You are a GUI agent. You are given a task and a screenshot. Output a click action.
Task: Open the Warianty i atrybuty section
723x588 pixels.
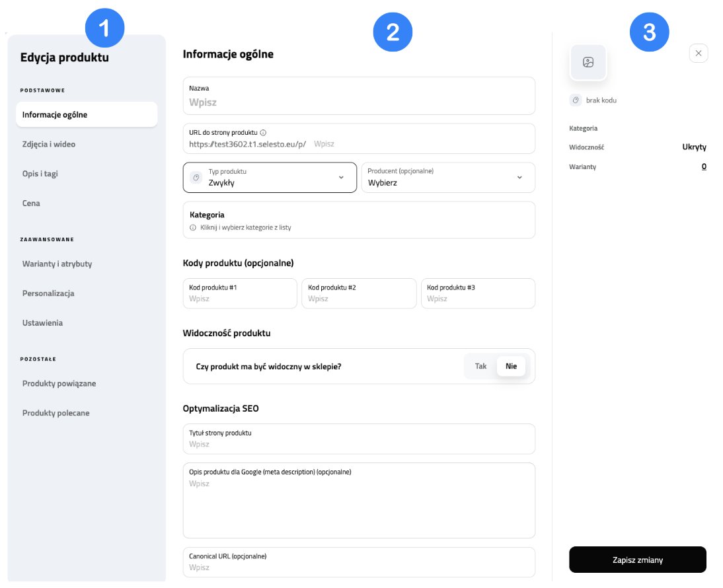point(57,264)
